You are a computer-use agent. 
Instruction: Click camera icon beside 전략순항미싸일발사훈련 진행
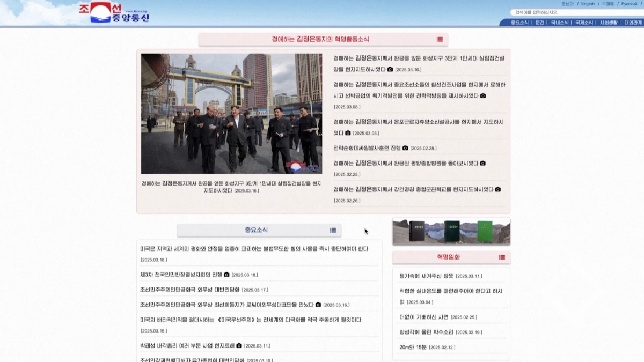point(405,148)
